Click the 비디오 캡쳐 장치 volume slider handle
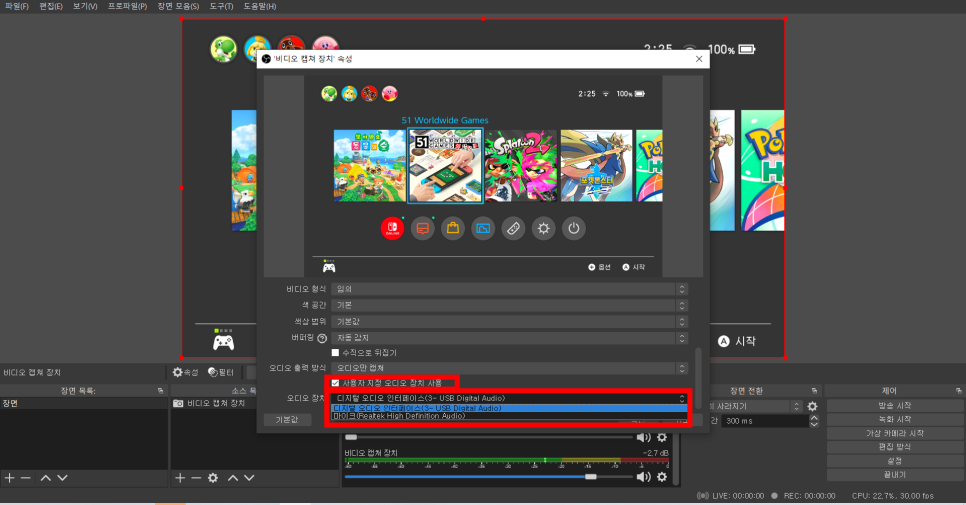Screen dimensions: 966x505 click(591, 477)
